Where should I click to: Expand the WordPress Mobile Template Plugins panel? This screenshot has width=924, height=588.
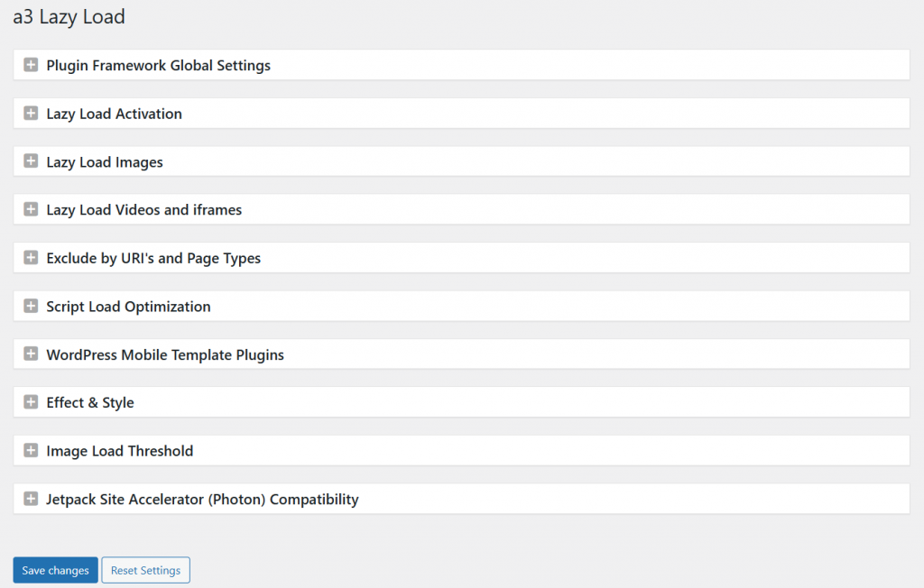pyautogui.click(x=32, y=354)
